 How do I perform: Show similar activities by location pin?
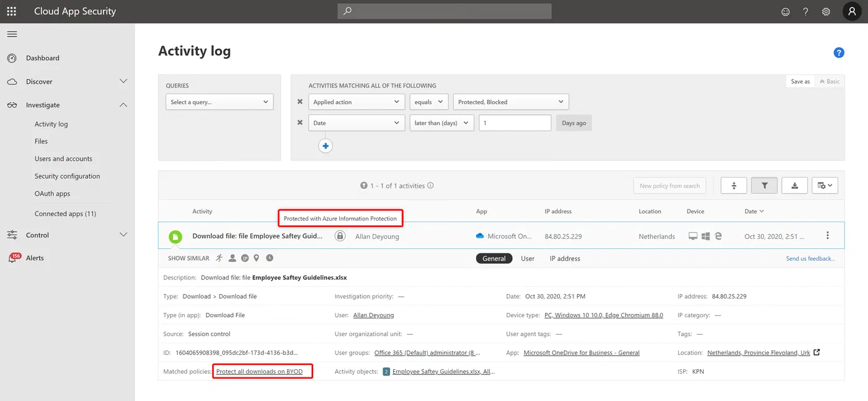pos(256,258)
